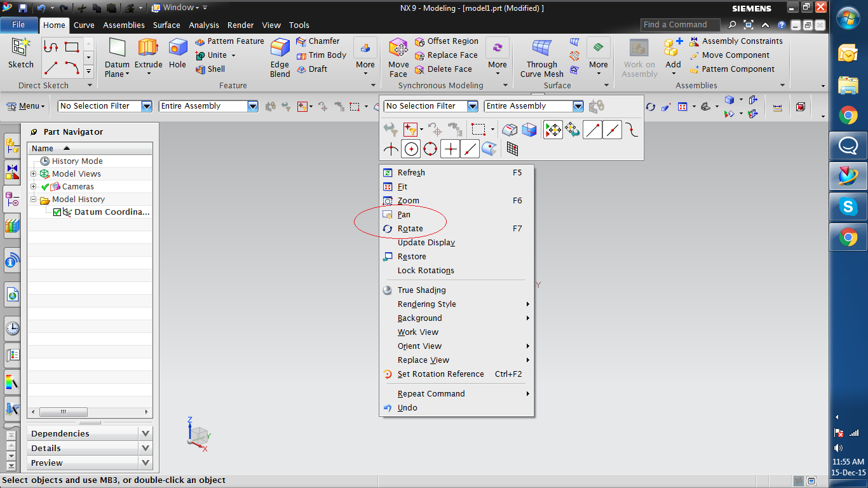Click in the Find a Command box
868x488 pixels.
pyautogui.click(x=680, y=25)
